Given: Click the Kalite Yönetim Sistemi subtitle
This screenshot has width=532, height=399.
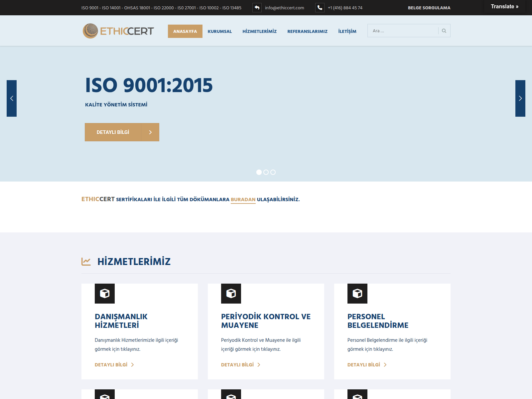Looking at the screenshot, I should (x=116, y=105).
